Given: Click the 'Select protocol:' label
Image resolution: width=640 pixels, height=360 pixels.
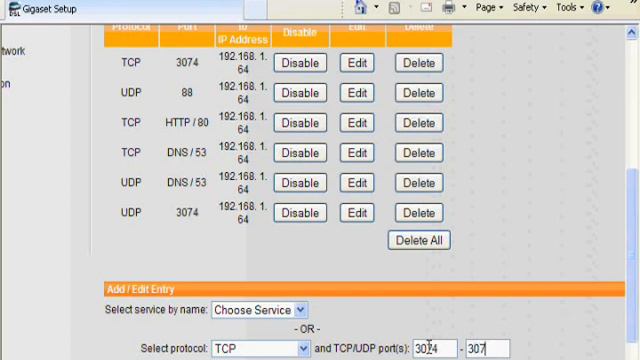Looking at the screenshot, I should (174, 349).
